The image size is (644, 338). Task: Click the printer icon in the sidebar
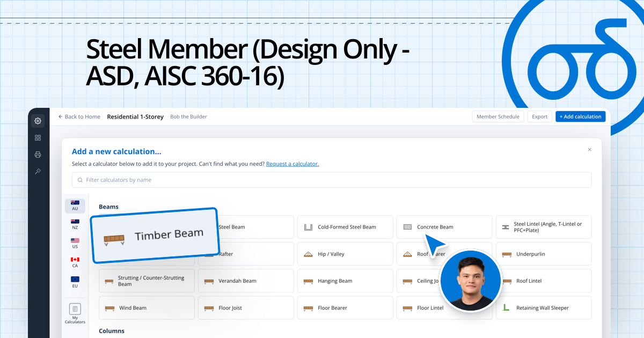coord(38,155)
